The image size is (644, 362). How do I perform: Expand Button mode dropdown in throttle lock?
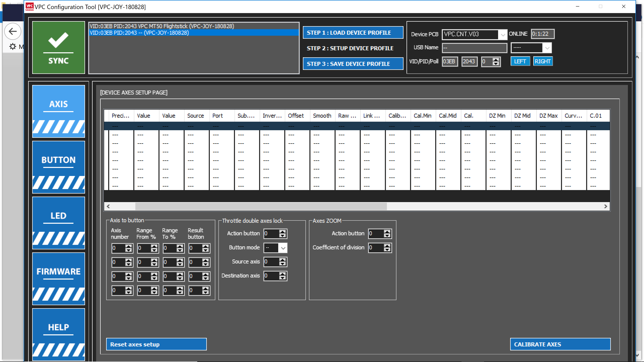283,248
